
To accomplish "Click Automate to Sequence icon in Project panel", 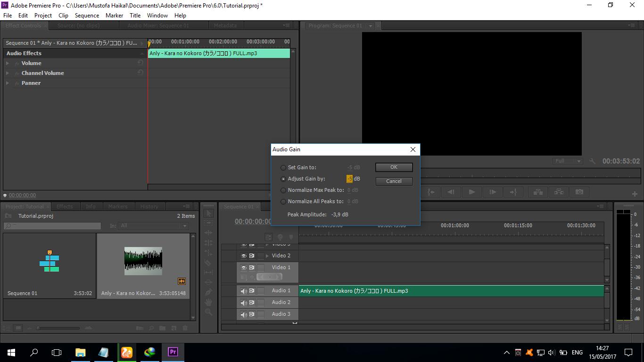I will tap(140, 328).
